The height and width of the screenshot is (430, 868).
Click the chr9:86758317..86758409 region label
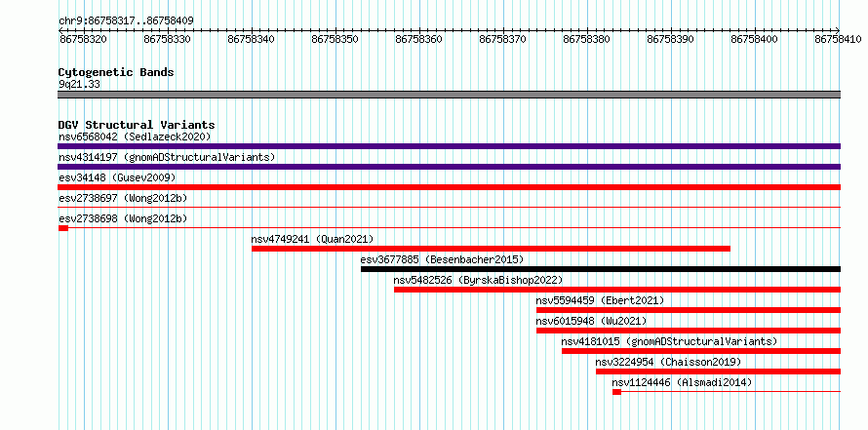126,21
